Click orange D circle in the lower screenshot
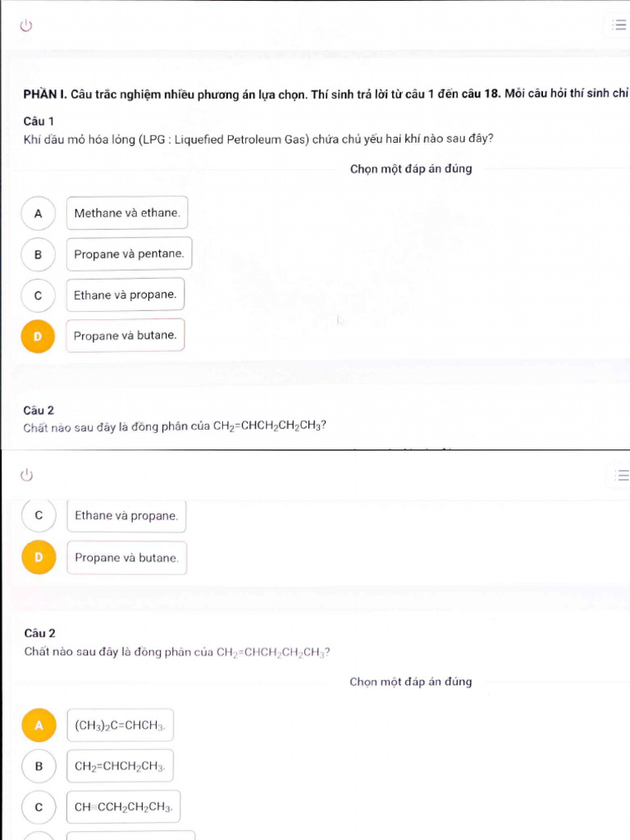The image size is (630, 840). 38,558
